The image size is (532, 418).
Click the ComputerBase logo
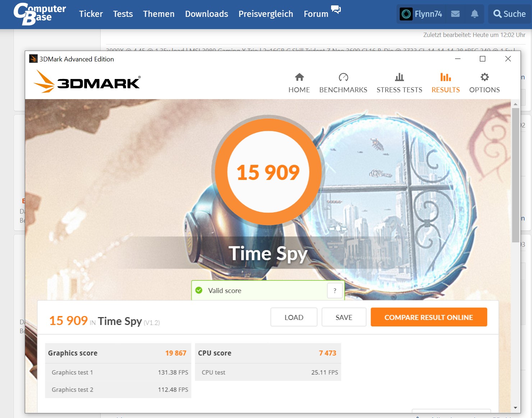tap(40, 14)
